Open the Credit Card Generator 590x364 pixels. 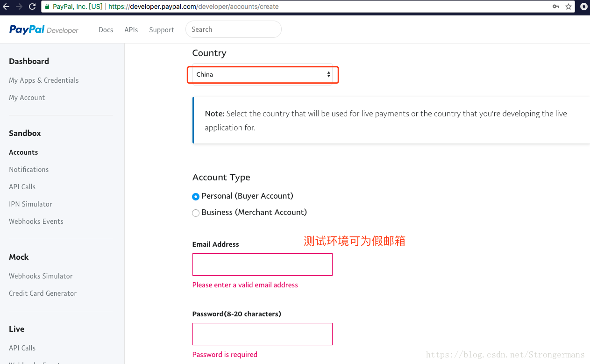coord(43,293)
